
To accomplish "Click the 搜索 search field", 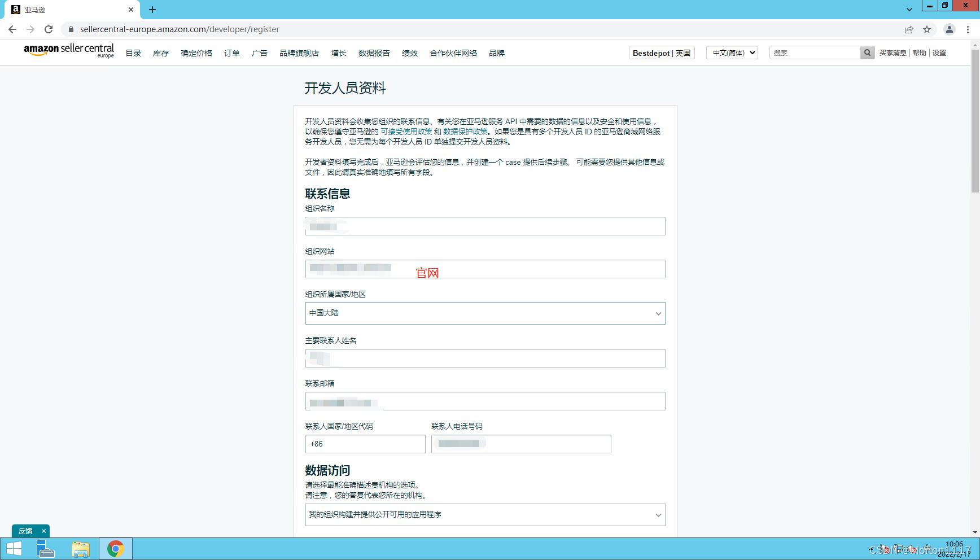I will coord(815,53).
